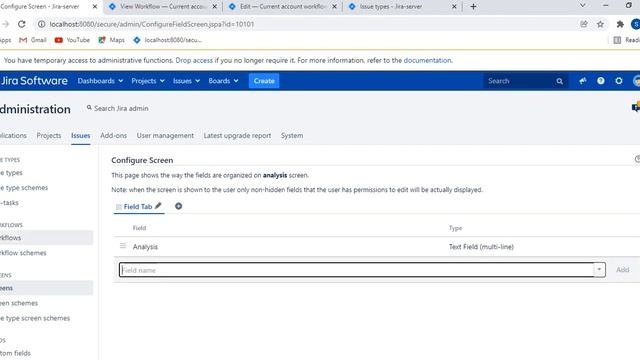
Task: Open the Administration gear icon
Action: (x=619, y=81)
